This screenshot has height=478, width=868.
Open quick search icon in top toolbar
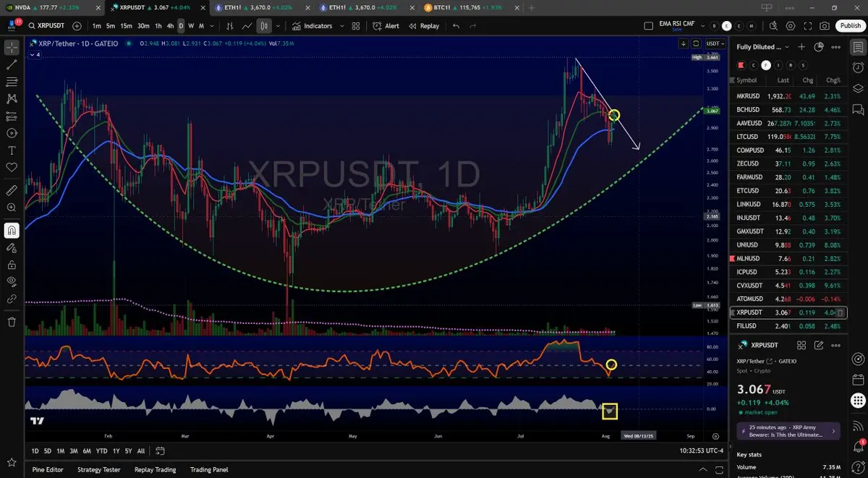click(x=773, y=25)
